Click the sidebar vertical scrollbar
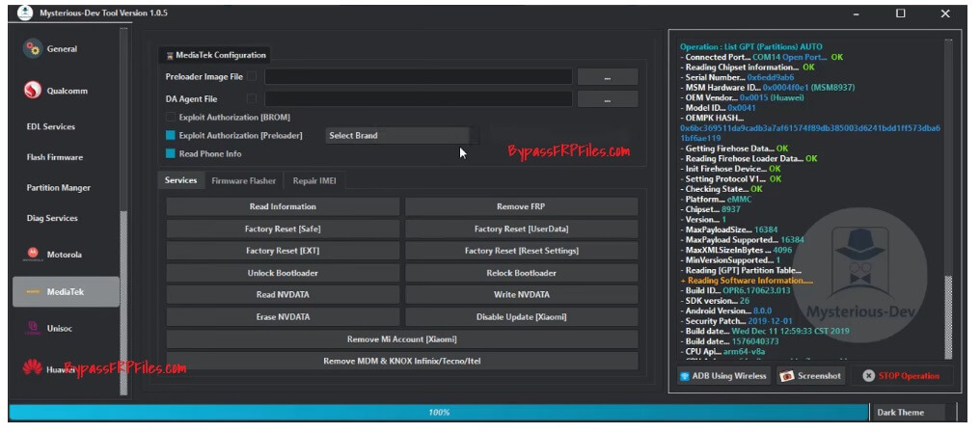Viewport: 980px width, 433px height. pos(123,303)
